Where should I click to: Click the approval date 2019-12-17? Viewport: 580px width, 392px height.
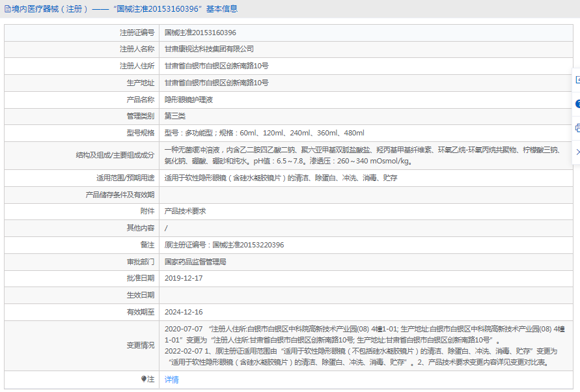pyautogui.click(x=183, y=278)
